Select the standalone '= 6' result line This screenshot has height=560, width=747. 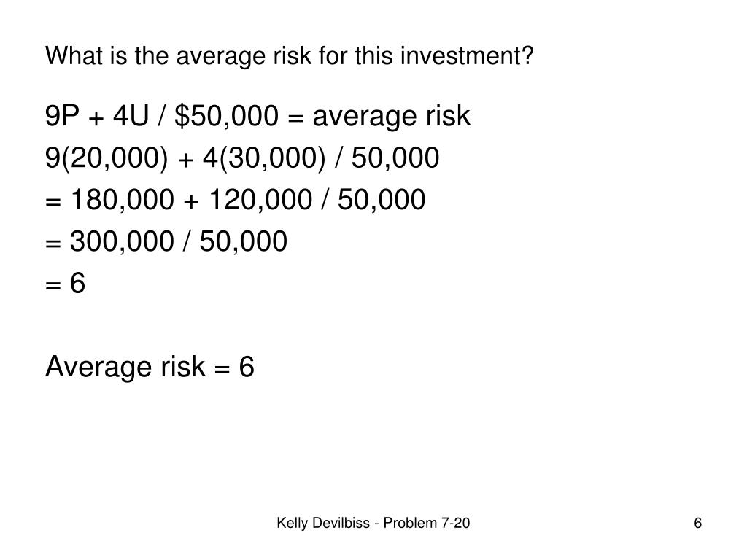pyautogui.click(x=65, y=283)
